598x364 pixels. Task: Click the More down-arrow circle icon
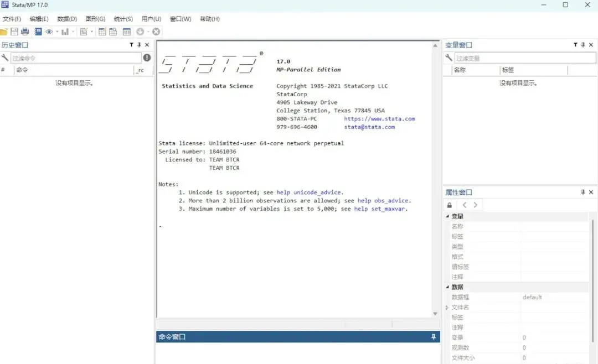(140, 32)
